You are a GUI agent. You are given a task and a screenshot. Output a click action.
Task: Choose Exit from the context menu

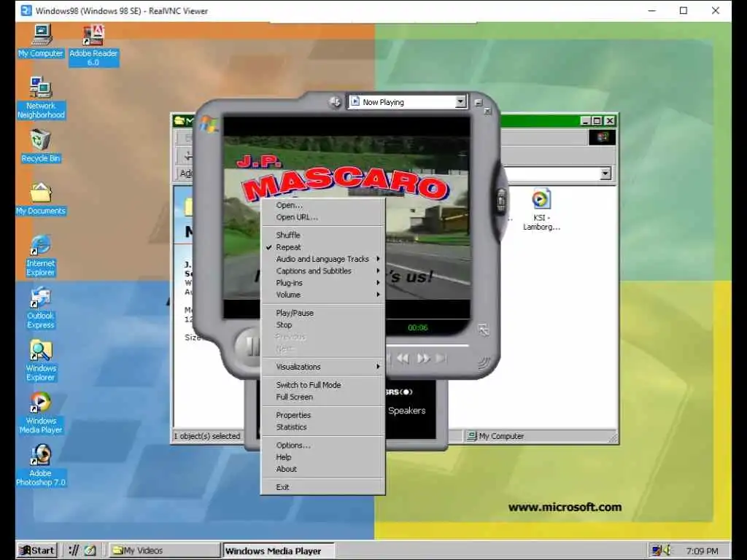[323, 487]
